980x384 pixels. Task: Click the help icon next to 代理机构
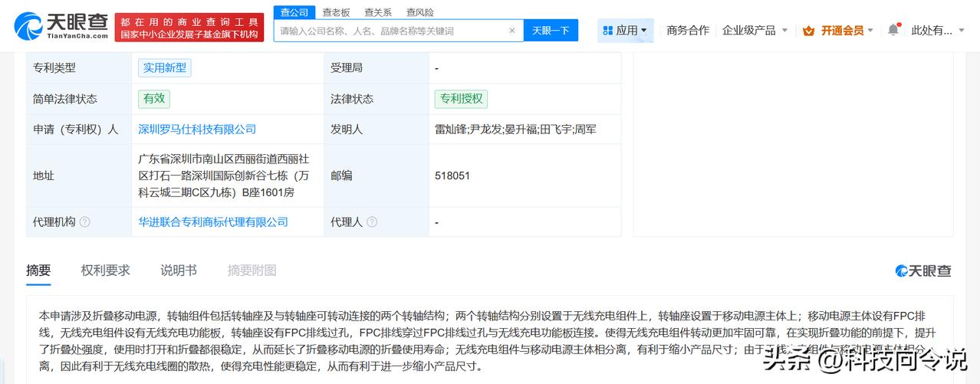pyautogui.click(x=85, y=222)
